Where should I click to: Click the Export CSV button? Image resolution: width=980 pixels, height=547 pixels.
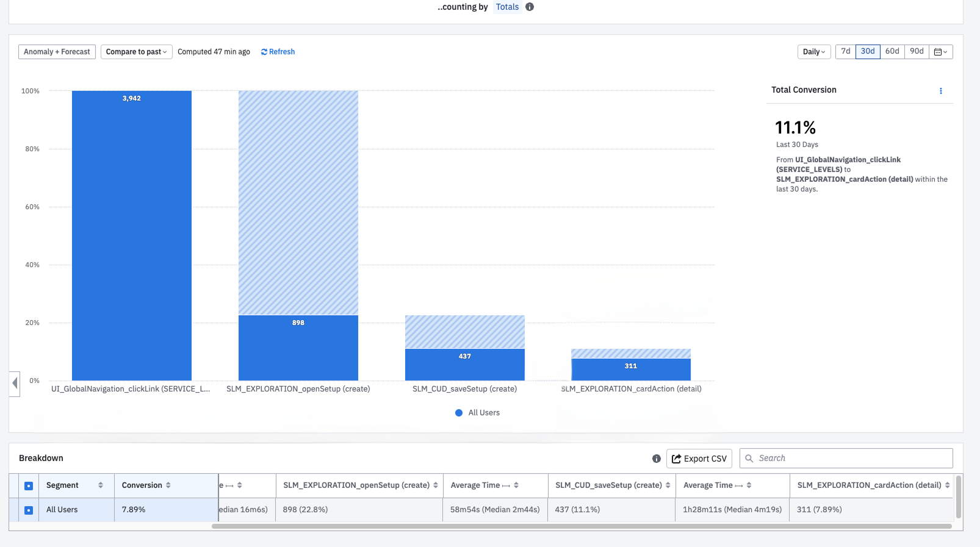pyautogui.click(x=699, y=459)
